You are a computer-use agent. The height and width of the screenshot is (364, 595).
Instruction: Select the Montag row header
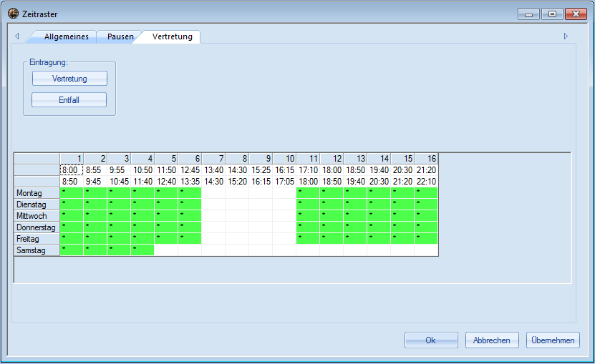point(37,193)
